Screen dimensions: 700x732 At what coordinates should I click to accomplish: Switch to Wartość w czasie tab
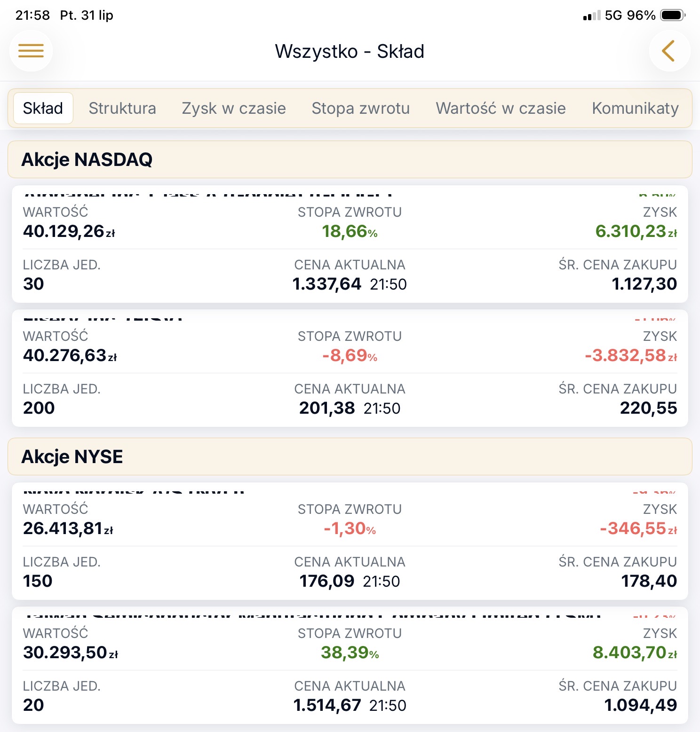[x=501, y=108]
